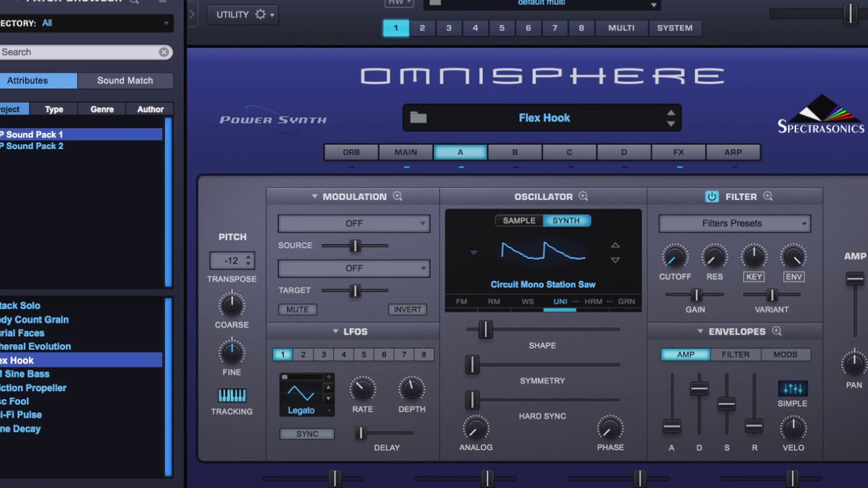Clear the Search field with the X icon
The image size is (868, 488).
pyautogui.click(x=164, y=52)
